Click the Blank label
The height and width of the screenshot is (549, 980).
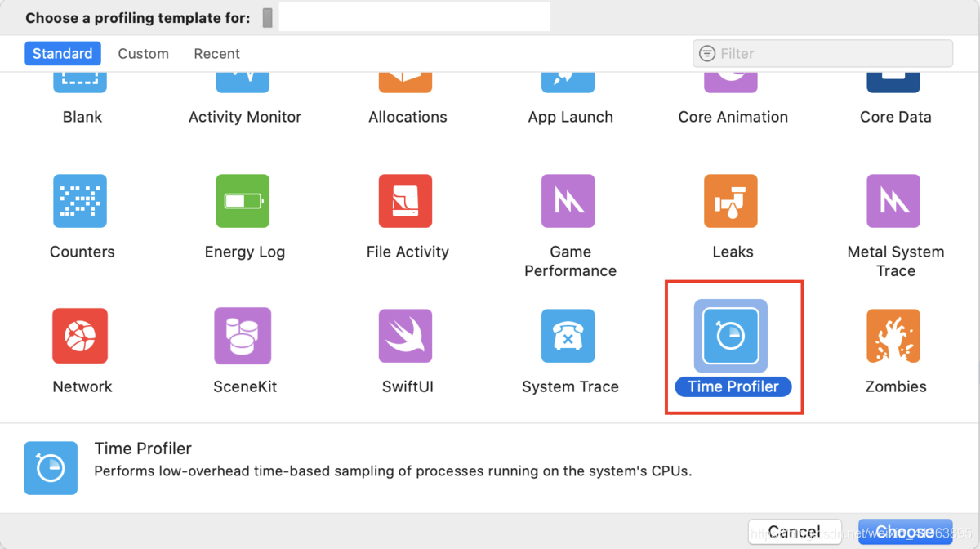click(x=82, y=117)
